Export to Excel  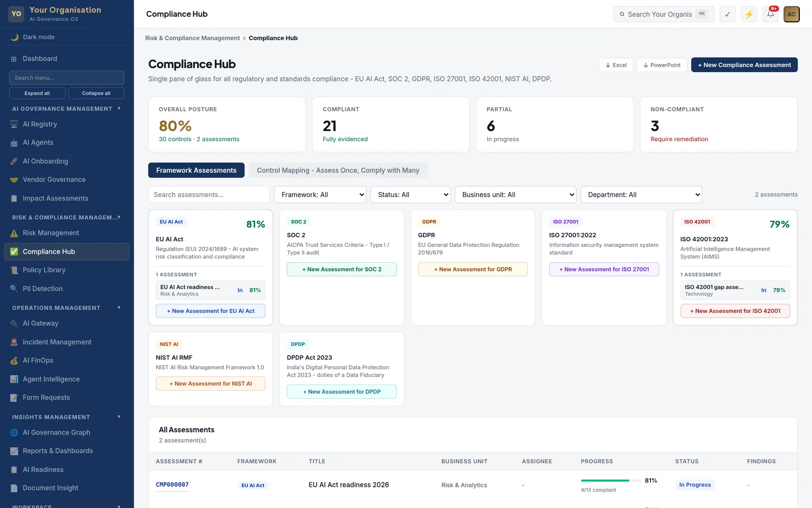point(616,65)
